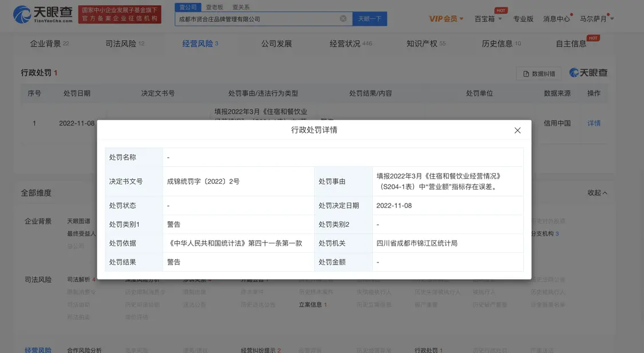Click the TianYanCha logo in header

tap(43, 14)
